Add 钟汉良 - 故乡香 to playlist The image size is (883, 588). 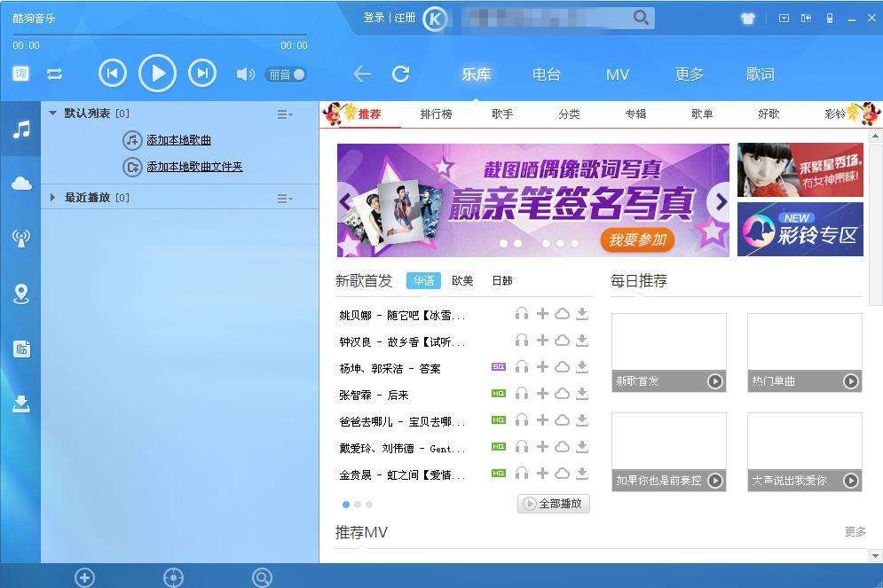pyautogui.click(x=542, y=341)
